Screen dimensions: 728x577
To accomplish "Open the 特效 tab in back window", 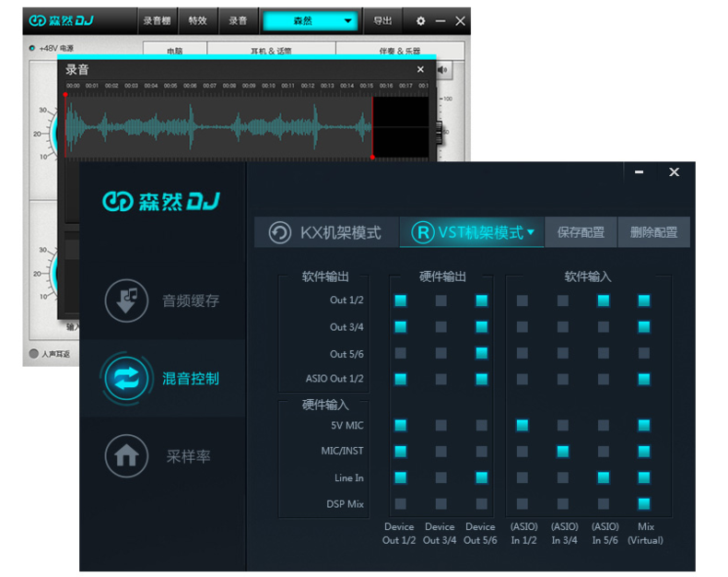I will pyautogui.click(x=198, y=21).
